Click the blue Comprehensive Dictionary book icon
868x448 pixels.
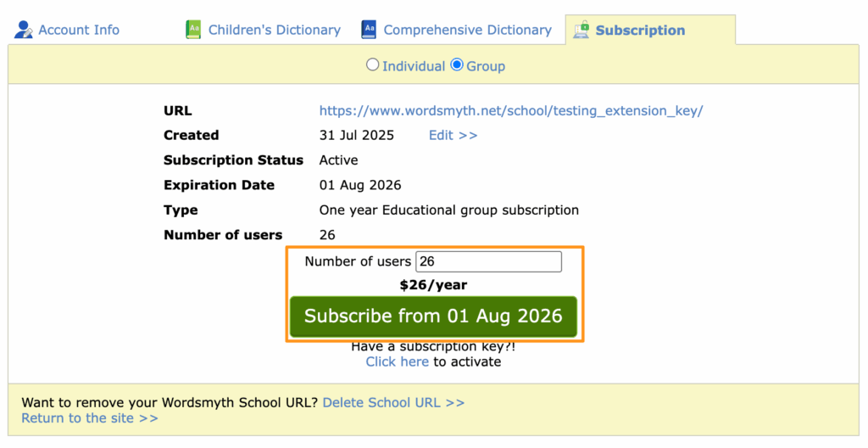[x=369, y=30]
